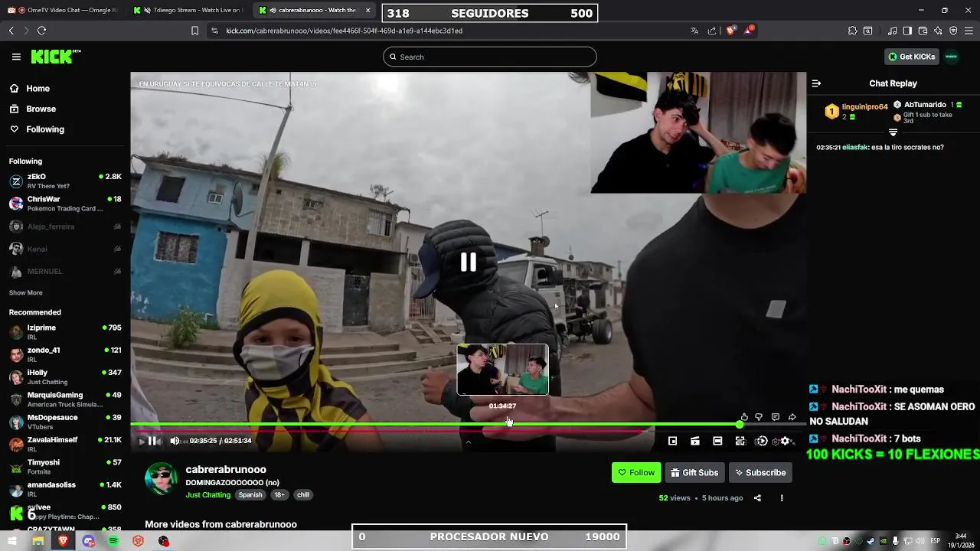
Task: Click the share icon beside 5 hours ago
Action: point(757,498)
